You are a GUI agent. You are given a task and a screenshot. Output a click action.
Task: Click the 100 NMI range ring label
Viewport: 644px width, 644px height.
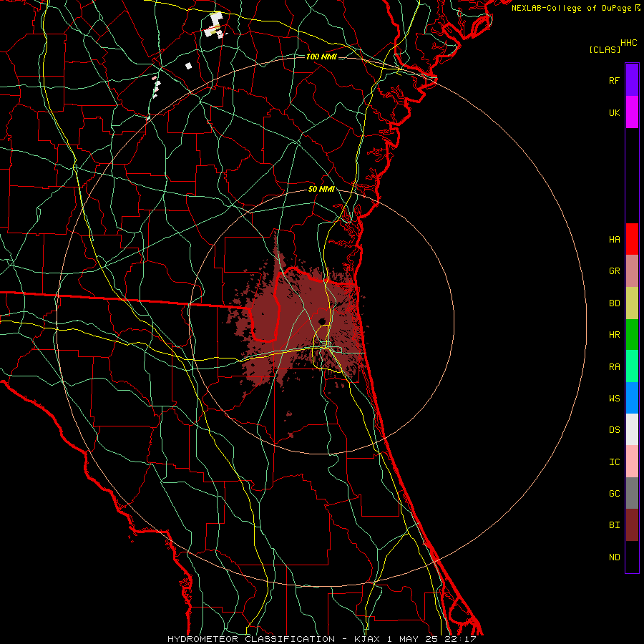coord(321,57)
